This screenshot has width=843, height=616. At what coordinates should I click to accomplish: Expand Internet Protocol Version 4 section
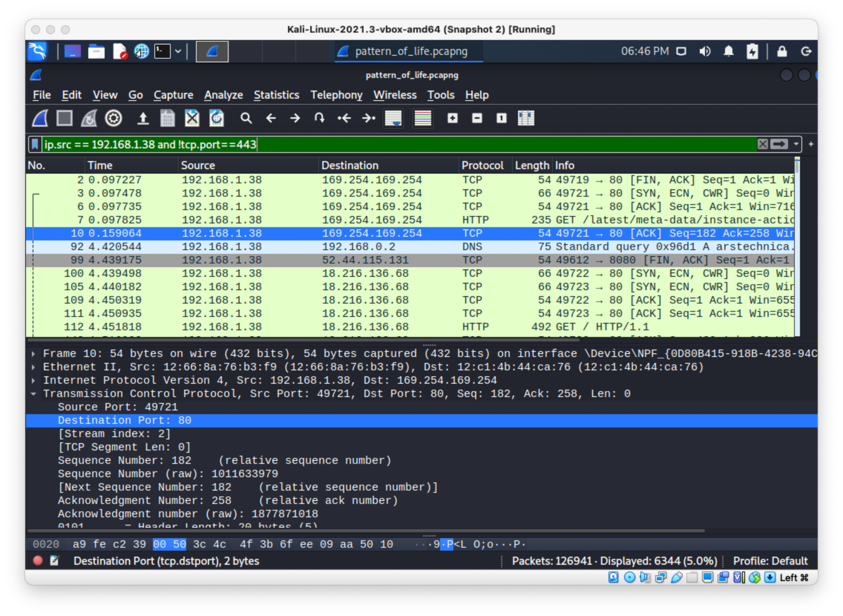(x=33, y=381)
